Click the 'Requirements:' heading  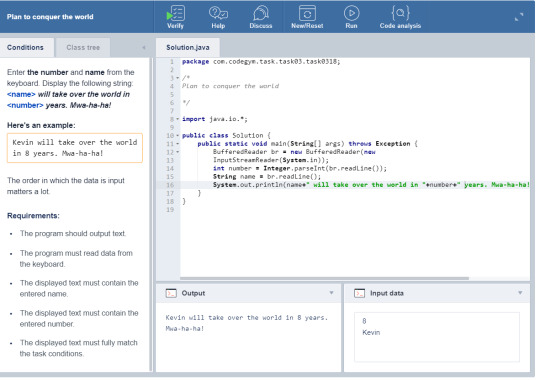pos(33,217)
